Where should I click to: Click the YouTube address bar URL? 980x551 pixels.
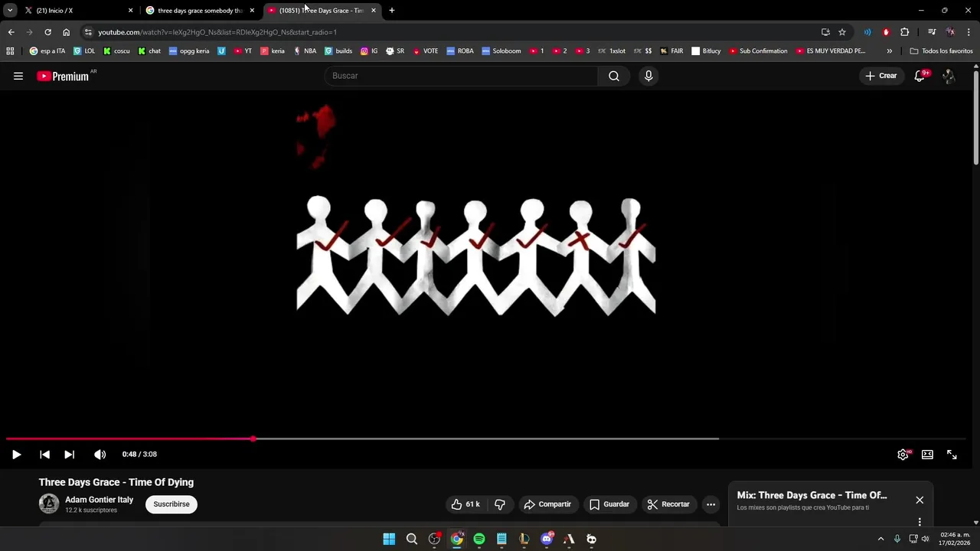pos(217,32)
